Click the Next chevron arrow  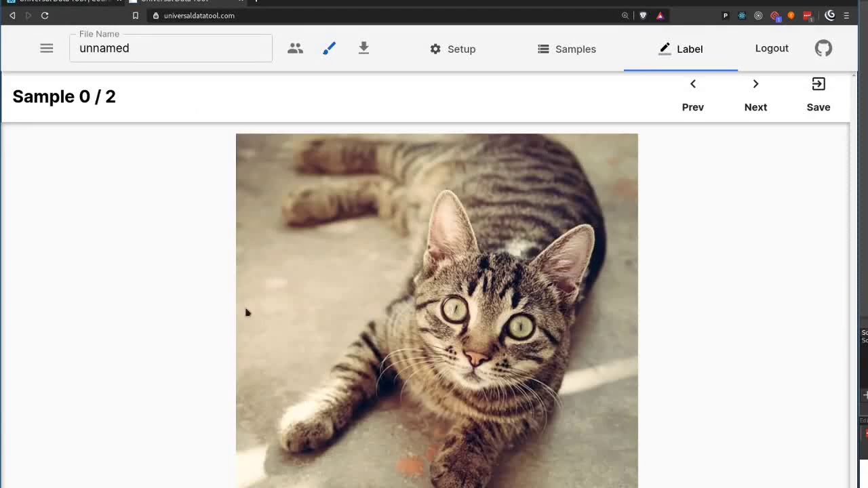point(755,84)
